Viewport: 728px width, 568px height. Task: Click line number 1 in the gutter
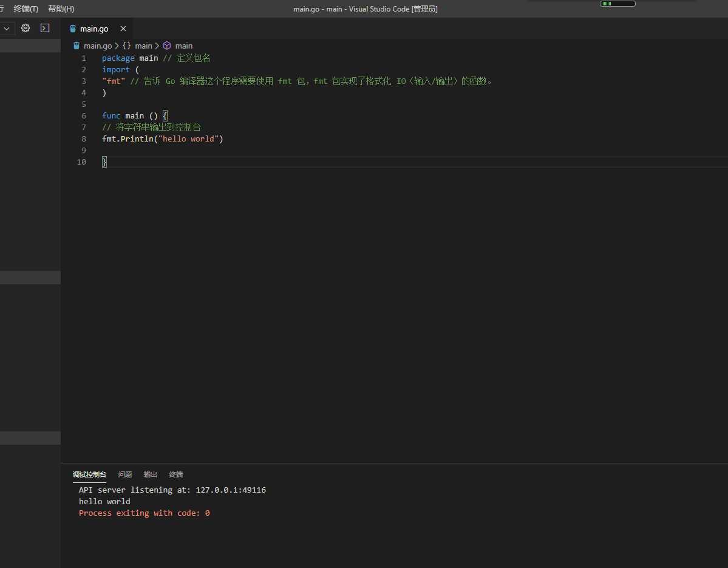click(84, 58)
